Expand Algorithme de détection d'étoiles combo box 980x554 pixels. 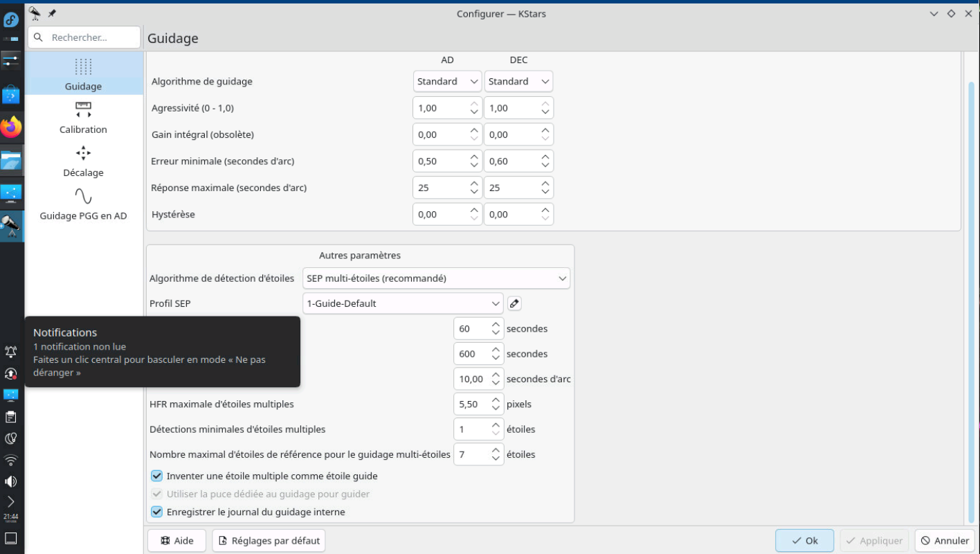click(436, 278)
